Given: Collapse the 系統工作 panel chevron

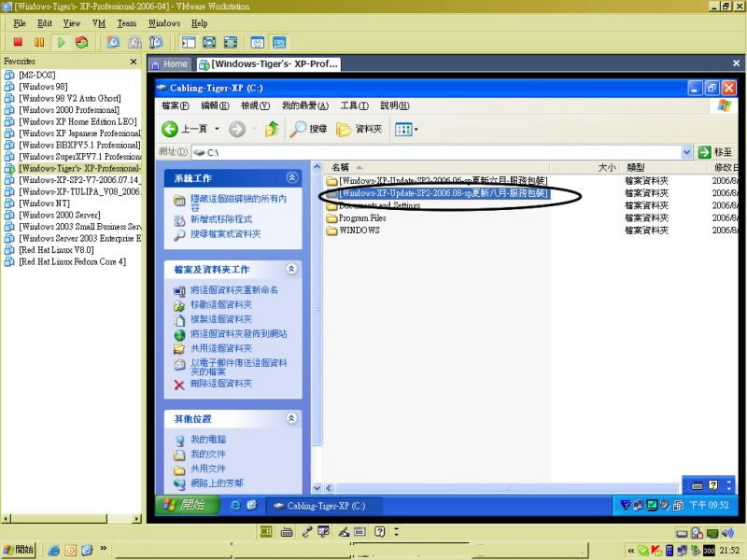Looking at the screenshot, I should pos(292,177).
